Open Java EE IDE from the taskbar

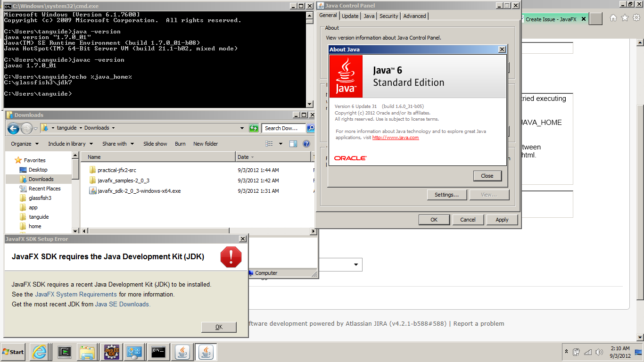[112, 352]
